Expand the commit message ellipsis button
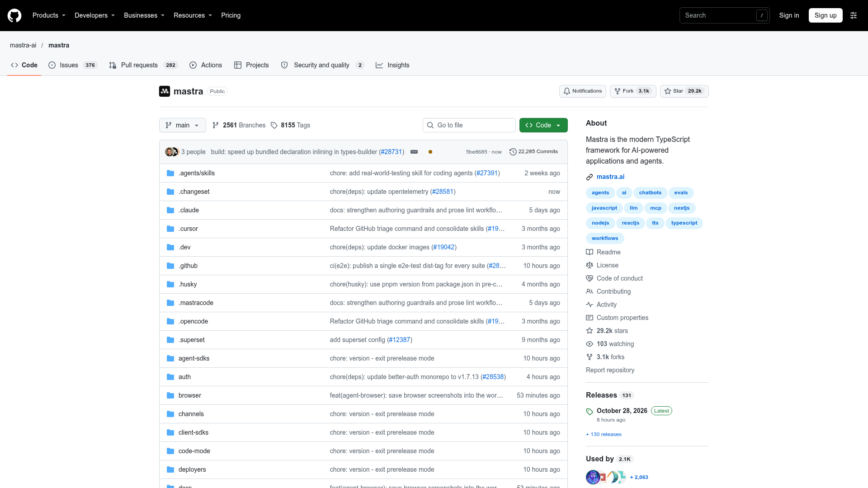The height and width of the screenshot is (488, 868). 414,152
